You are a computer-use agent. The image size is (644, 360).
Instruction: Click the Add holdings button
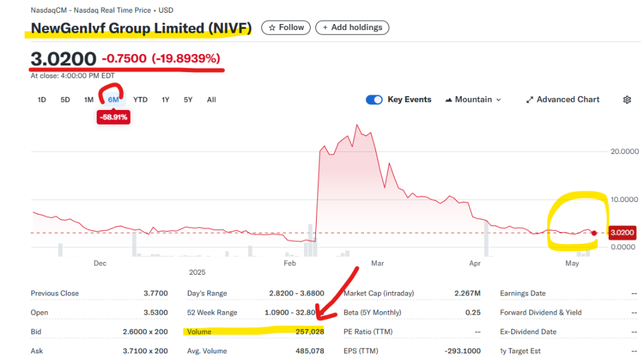352,27
